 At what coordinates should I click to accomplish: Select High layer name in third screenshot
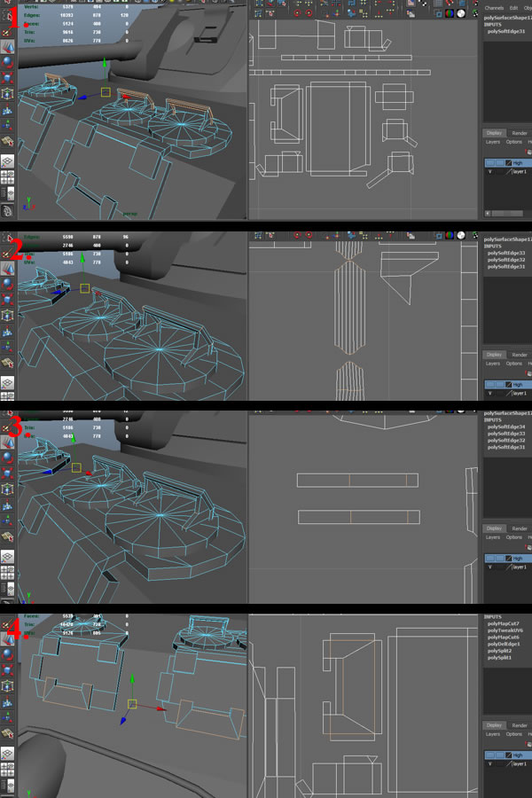(518, 559)
